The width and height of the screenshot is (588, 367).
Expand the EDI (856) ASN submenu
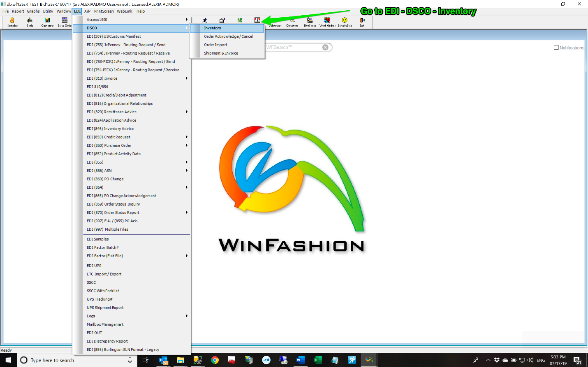click(132, 170)
